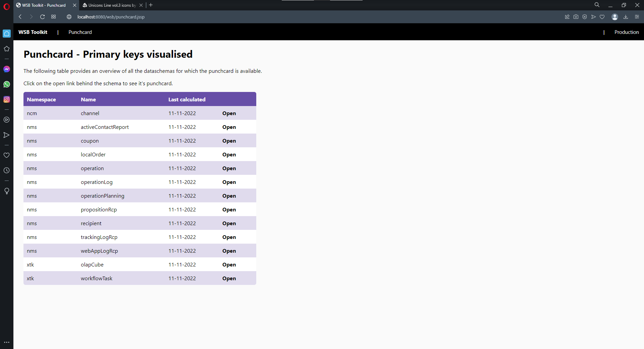This screenshot has height=349, width=644.
Task: Open Instagram in the Opera sidebar
Action: coord(7,99)
